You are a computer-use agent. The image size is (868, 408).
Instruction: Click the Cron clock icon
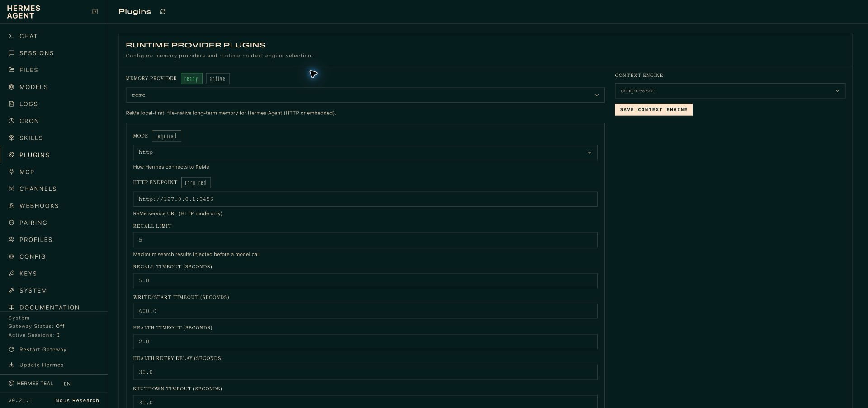(12, 121)
